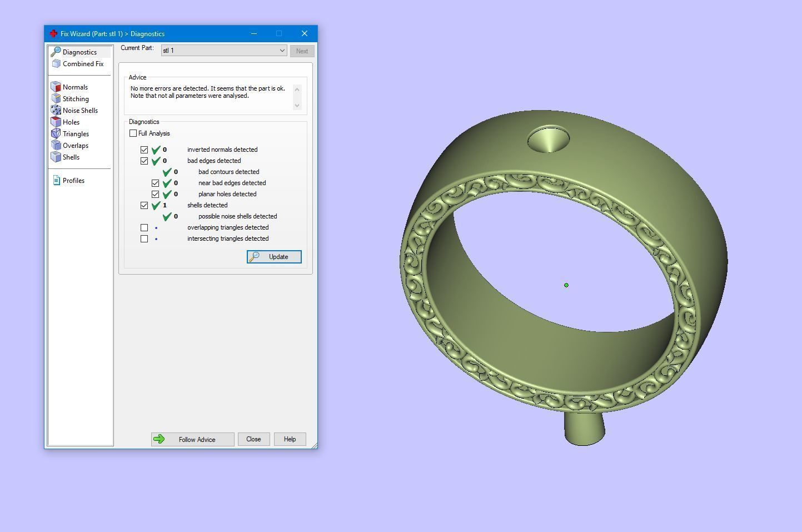The height and width of the screenshot is (532, 802).
Task: Enable the Full Analysis checkbox
Action: [133, 133]
